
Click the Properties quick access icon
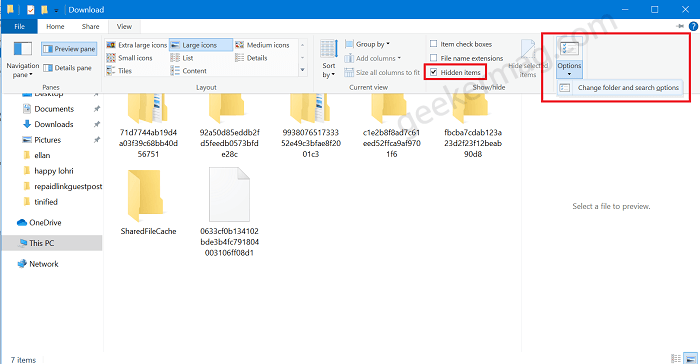(x=31, y=9)
